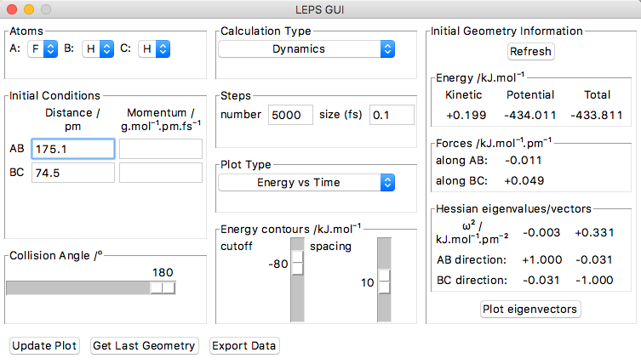Click the AB momentum input field
Screen dimensions: 641x364
(160, 150)
